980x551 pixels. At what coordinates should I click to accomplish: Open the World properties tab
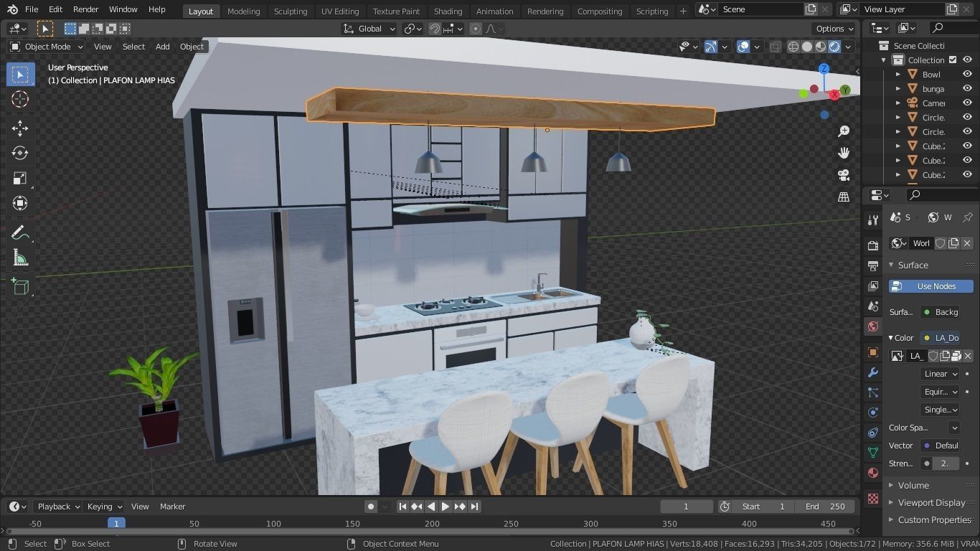click(873, 326)
